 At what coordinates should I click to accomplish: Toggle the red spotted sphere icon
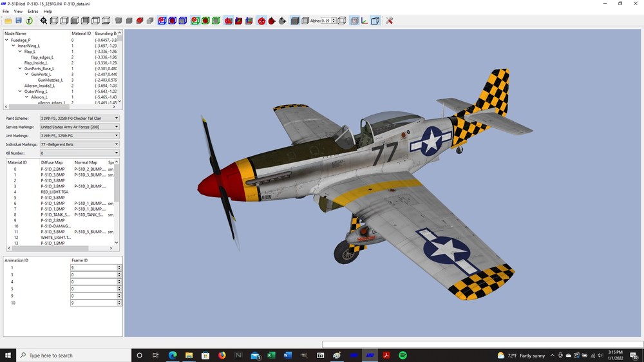(261, 21)
